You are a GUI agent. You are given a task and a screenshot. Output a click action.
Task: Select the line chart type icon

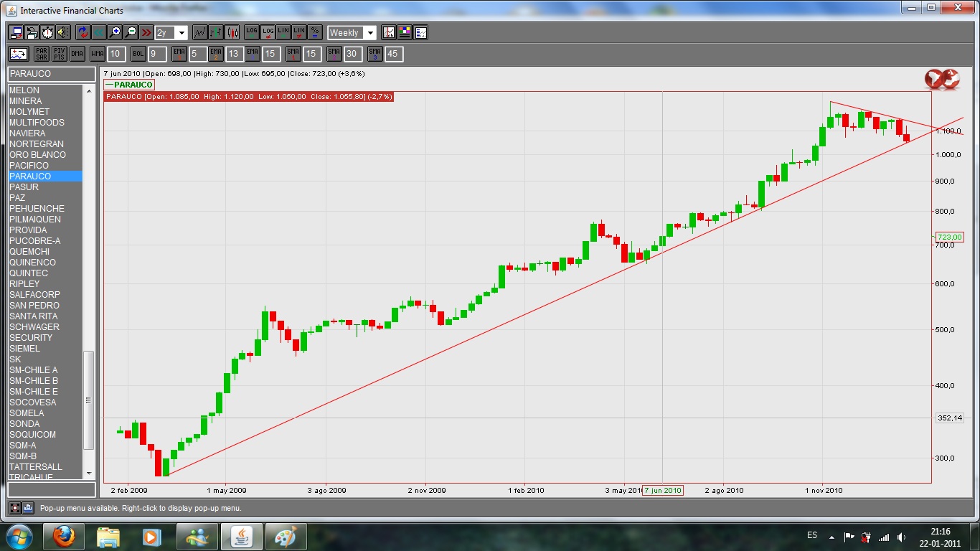pos(200,32)
